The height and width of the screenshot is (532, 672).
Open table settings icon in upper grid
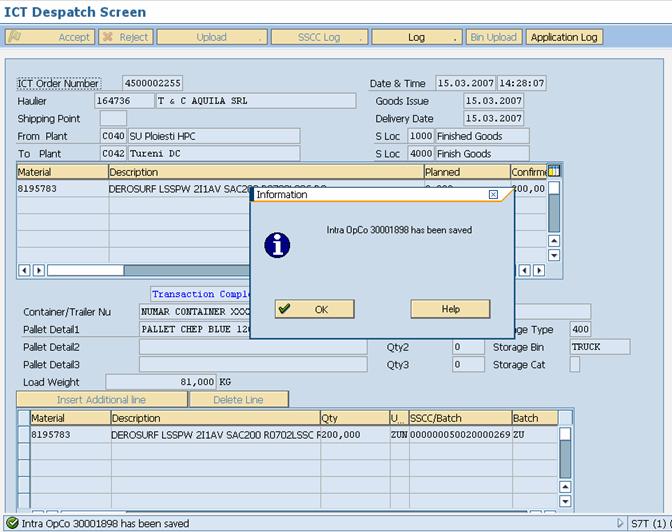(554, 171)
